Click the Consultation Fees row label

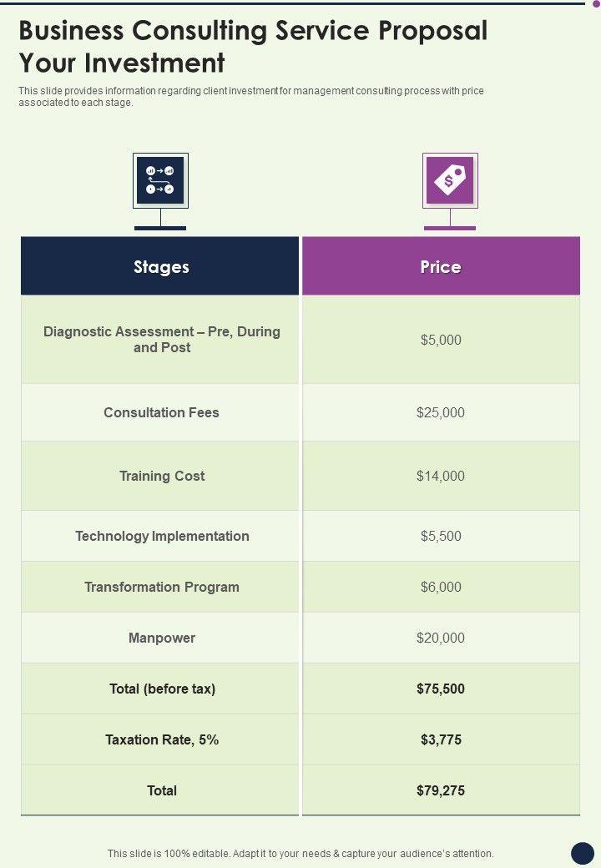coord(161,412)
